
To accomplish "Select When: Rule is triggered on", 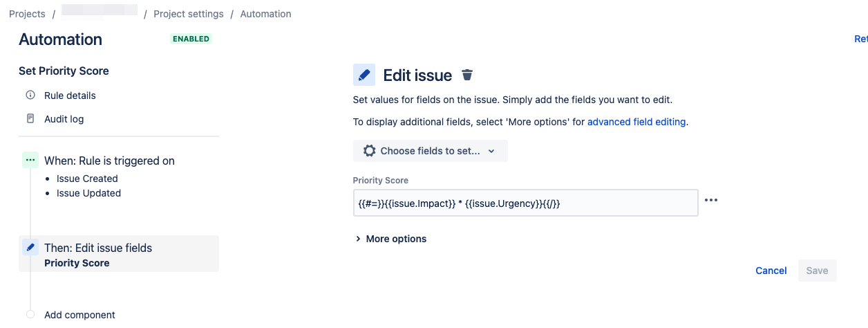I will point(109,161).
